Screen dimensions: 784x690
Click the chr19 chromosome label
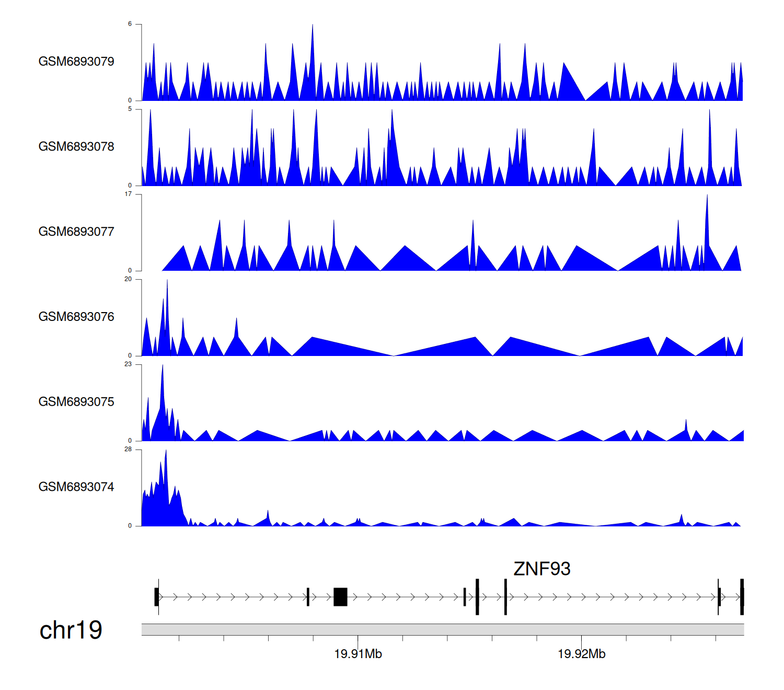[71, 630]
